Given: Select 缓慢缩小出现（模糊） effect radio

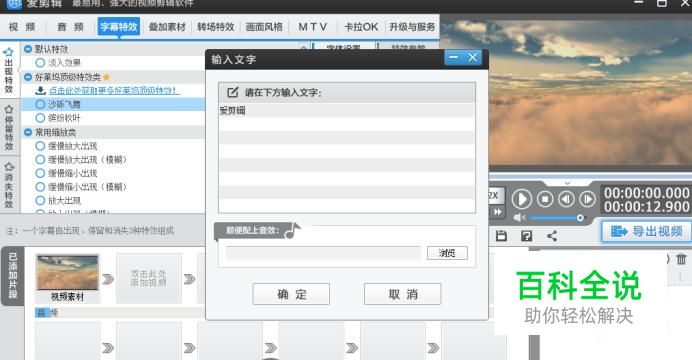Looking at the screenshot, I should tap(40, 187).
